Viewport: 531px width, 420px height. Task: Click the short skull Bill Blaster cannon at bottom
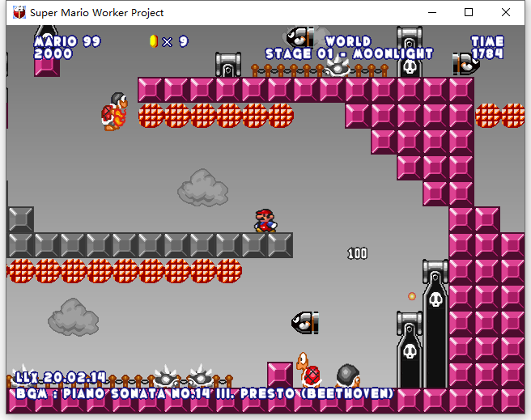[410, 350]
